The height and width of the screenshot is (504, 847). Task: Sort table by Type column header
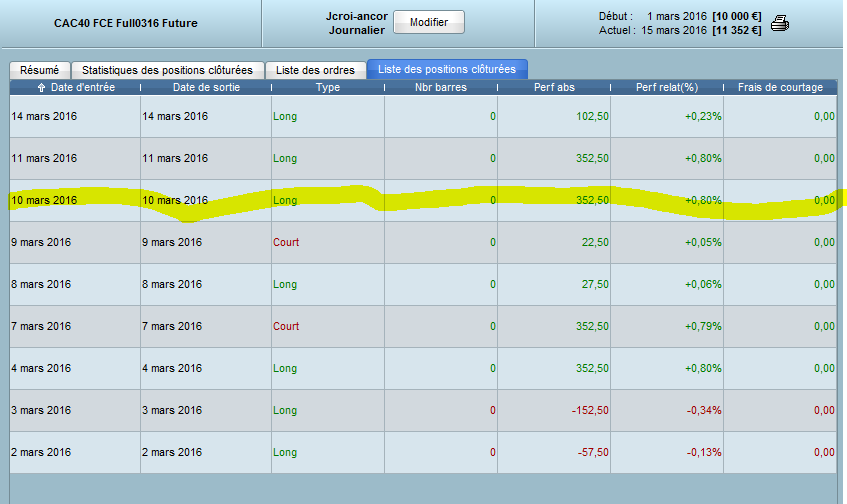pos(328,88)
